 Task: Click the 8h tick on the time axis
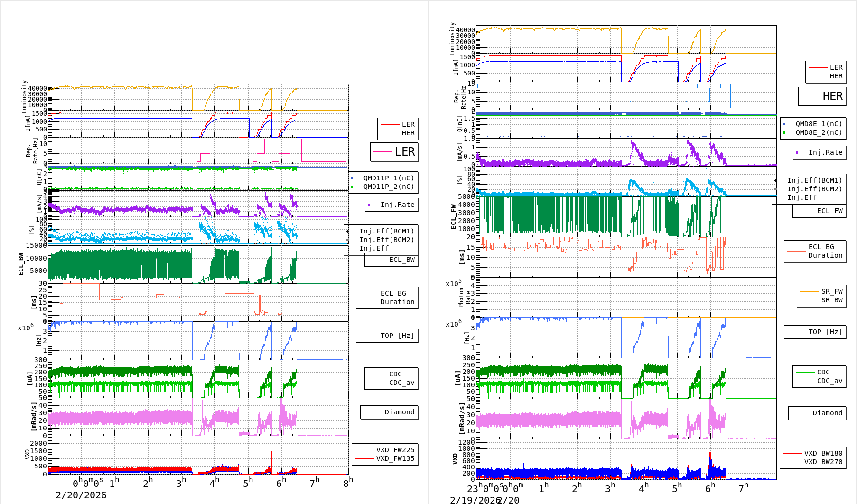(348, 482)
